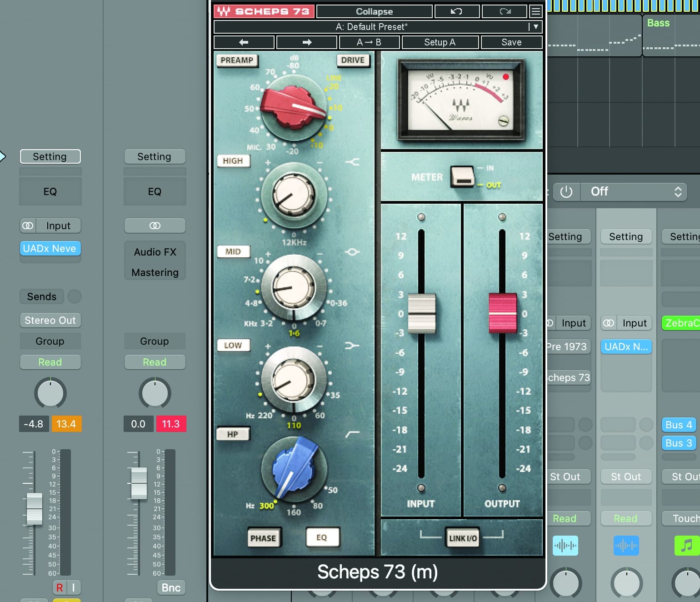Viewport: 700px width, 602px height.
Task: Toggle the LOW band button
Action: 233,345
